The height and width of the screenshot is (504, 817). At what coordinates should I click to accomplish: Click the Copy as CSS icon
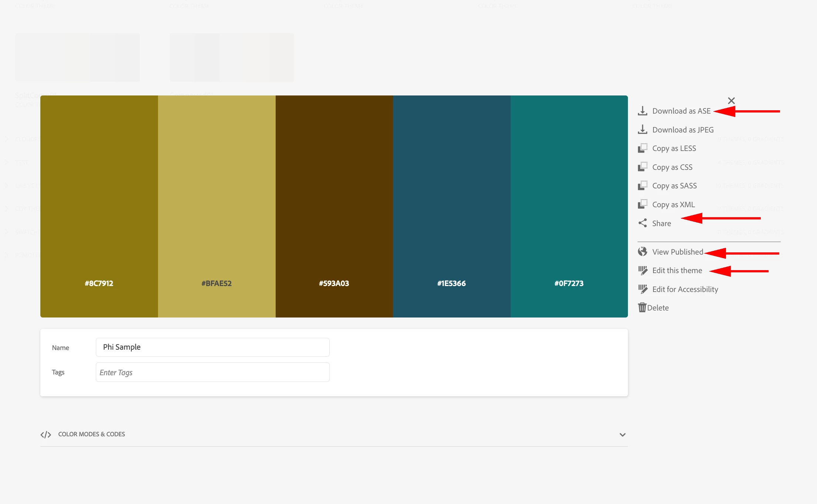click(642, 167)
